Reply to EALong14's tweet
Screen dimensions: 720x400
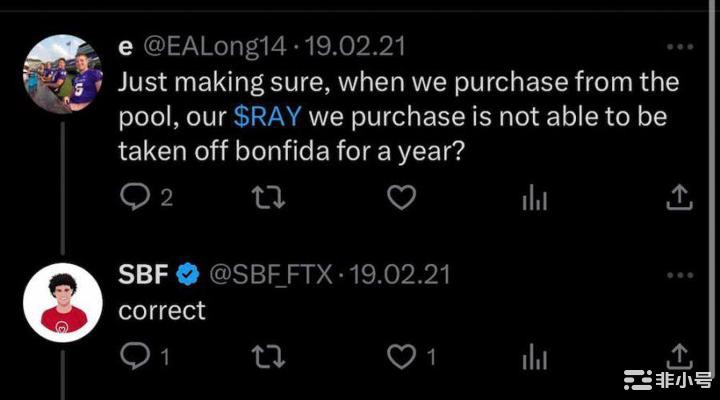[x=135, y=198]
